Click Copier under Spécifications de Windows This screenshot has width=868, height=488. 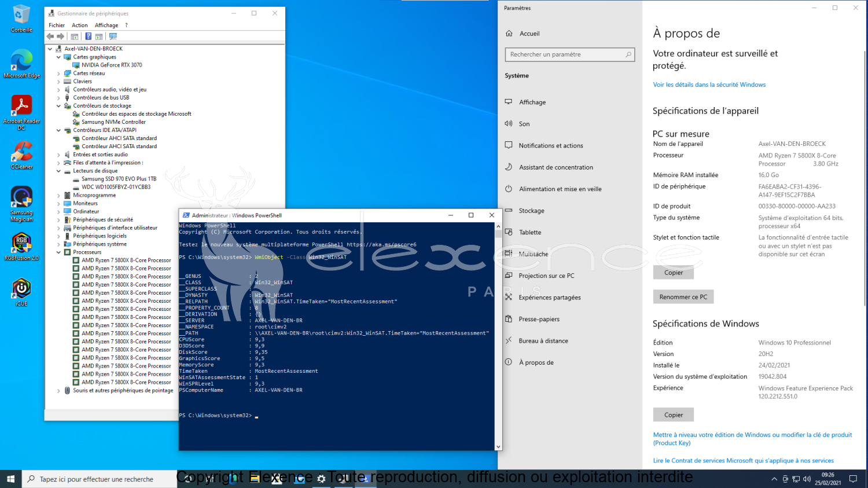coord(674,415)
